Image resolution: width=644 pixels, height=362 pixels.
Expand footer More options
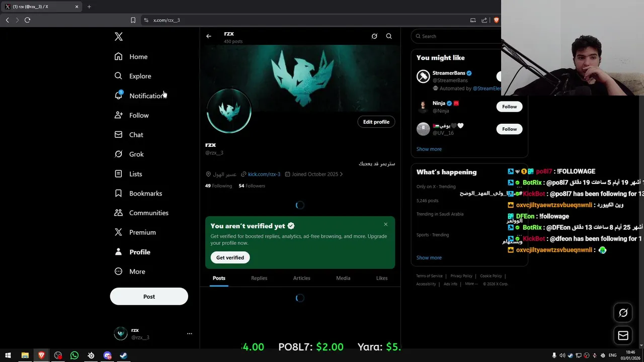(471, 284)
